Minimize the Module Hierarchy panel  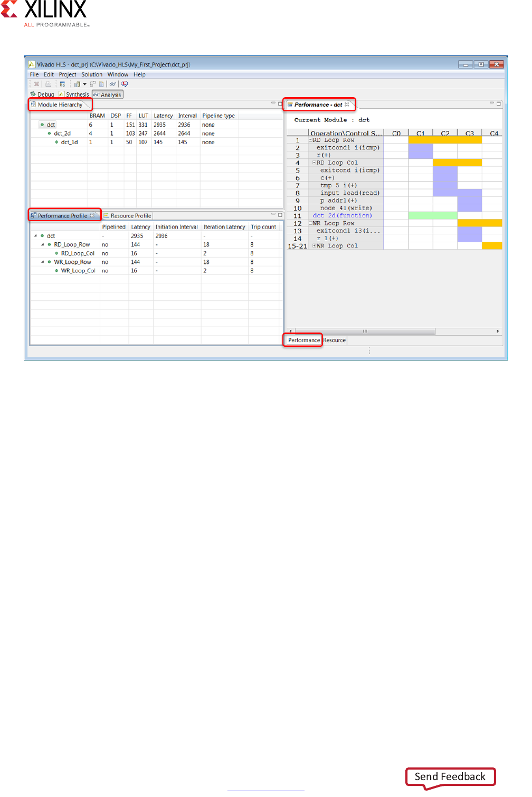tap(273, 103)
